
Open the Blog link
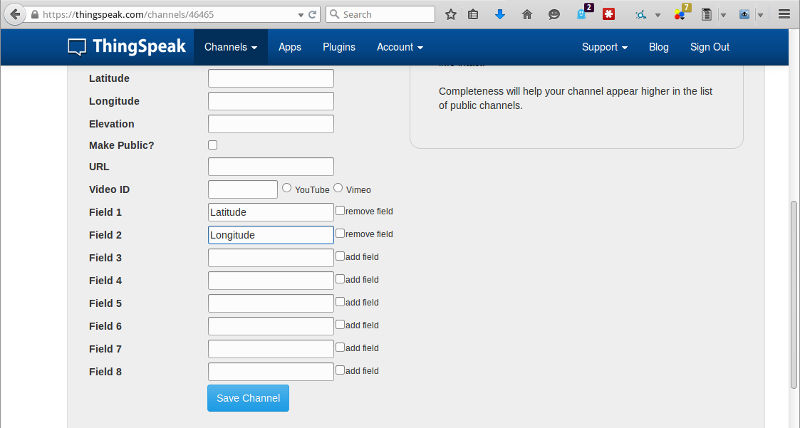pyautogui.click(x=659, y=47)
